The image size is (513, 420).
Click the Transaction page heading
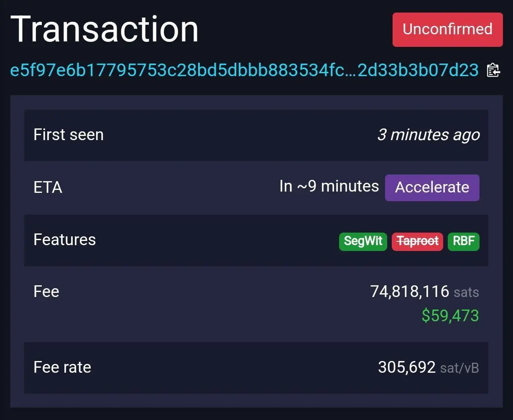coord(105,29)
